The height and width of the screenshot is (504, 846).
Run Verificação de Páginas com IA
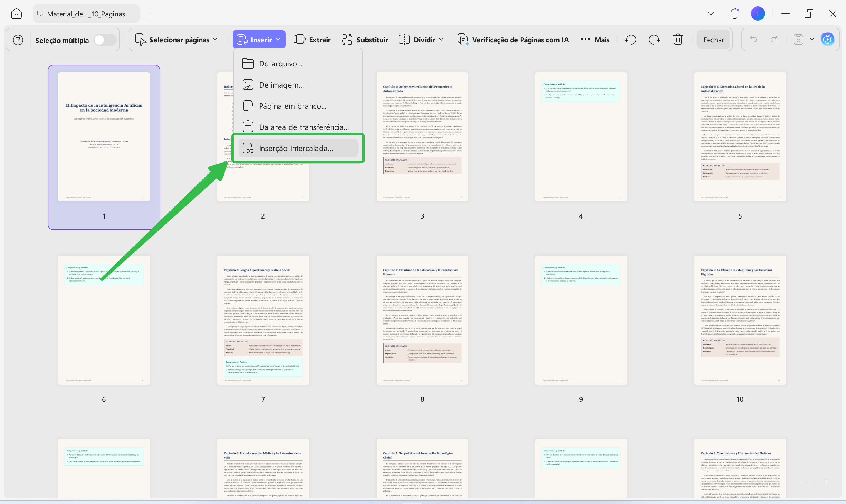[513, 40]
